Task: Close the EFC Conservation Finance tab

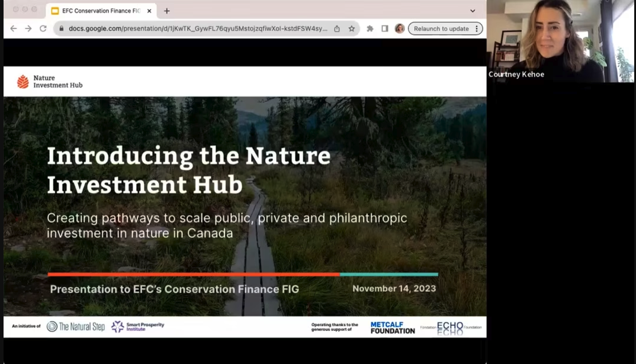Action: 149,11
